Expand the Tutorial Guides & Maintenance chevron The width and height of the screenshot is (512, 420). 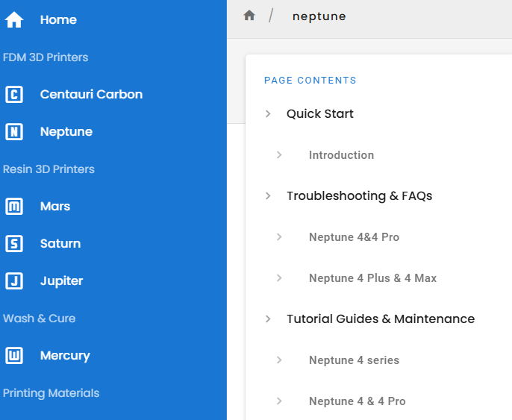268,319
